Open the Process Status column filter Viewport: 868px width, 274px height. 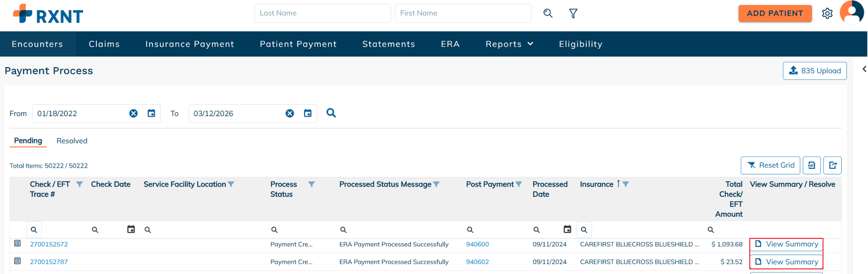coord(312,185)
